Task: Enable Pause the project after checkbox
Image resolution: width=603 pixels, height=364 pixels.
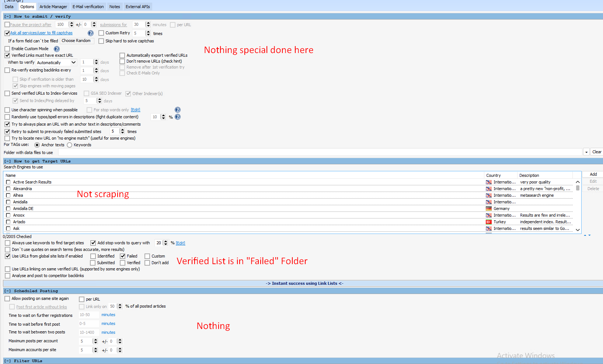Action: point(7,25)
